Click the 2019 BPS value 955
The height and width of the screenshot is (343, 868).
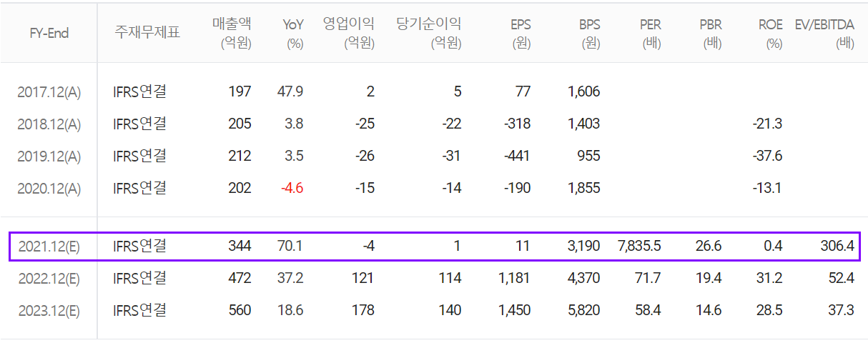pyautogui.click(x=588, y=156)
